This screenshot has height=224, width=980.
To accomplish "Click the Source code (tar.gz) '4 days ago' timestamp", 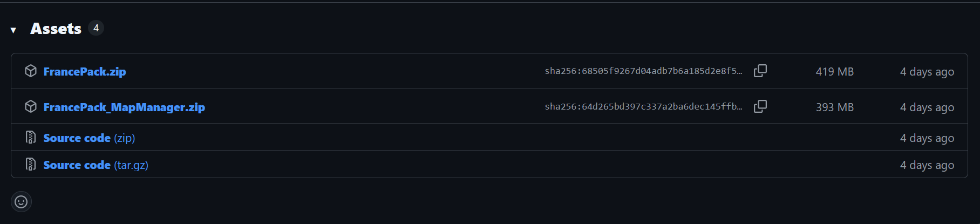I will pyautogui.click(x=927, y=165).
